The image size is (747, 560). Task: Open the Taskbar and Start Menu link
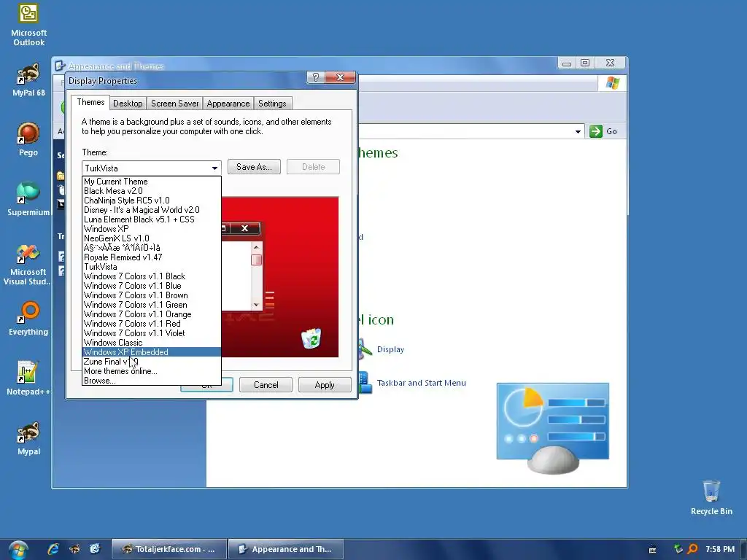(x=421, y=383)
